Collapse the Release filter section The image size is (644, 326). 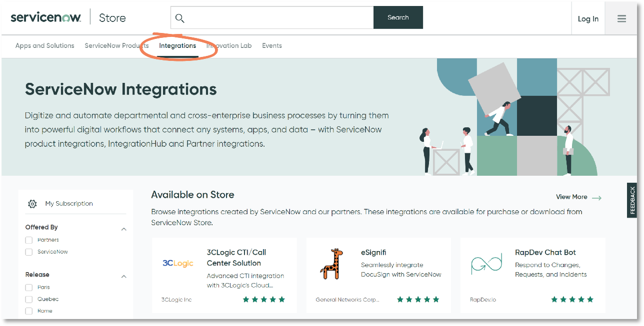124,277
